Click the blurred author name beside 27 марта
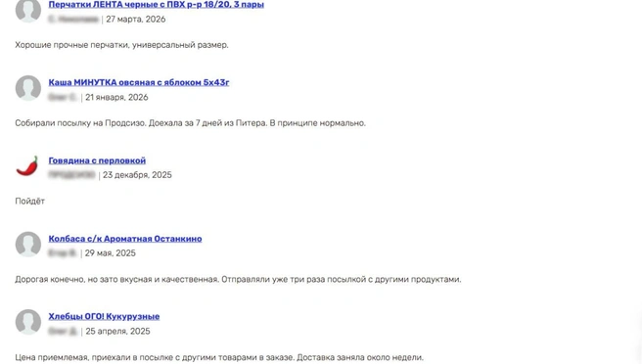This screenshot has width=642, height=364. point(73,20)
